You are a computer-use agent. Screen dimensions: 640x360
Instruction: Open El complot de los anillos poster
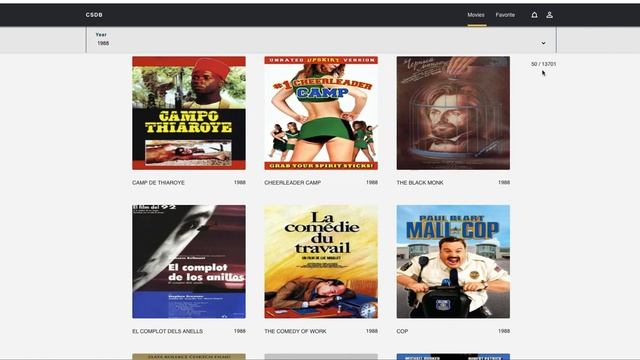(189, 262)
